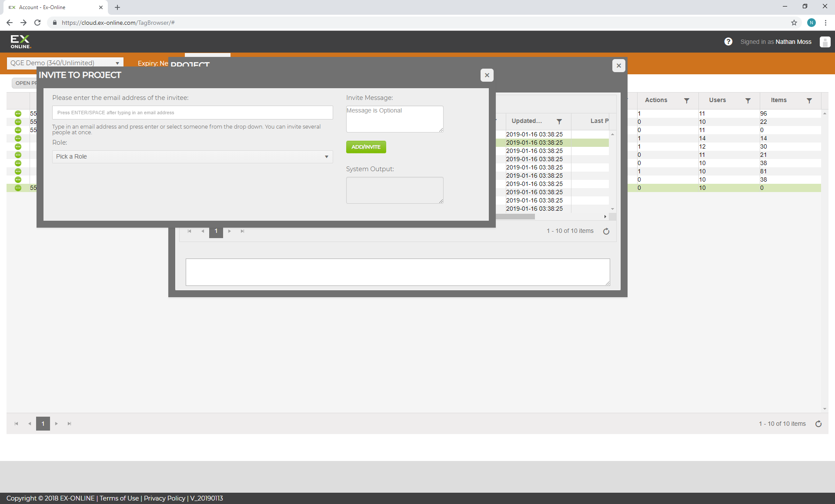Click the help question mark icon
The image size is (835, 504).
tap(728, 42)
